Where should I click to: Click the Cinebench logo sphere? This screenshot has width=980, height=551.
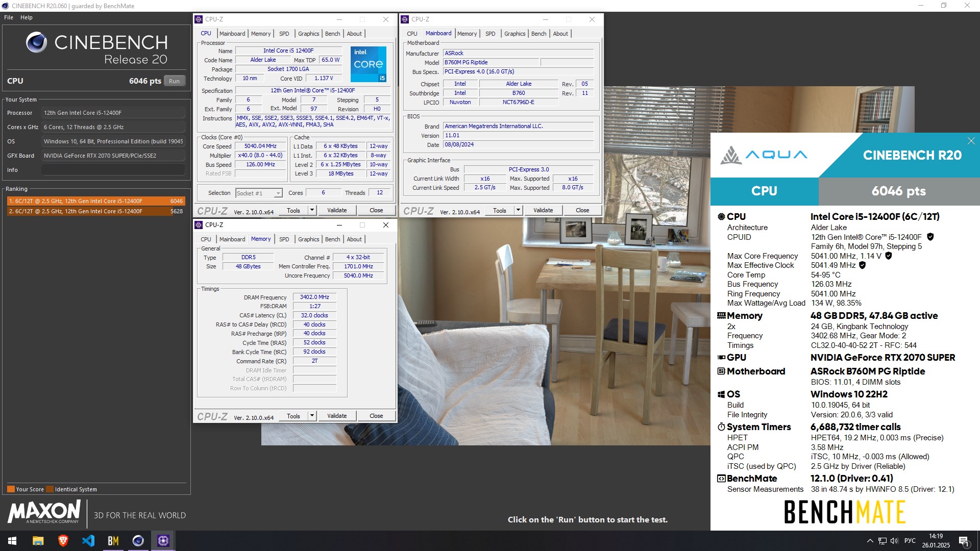36,42
